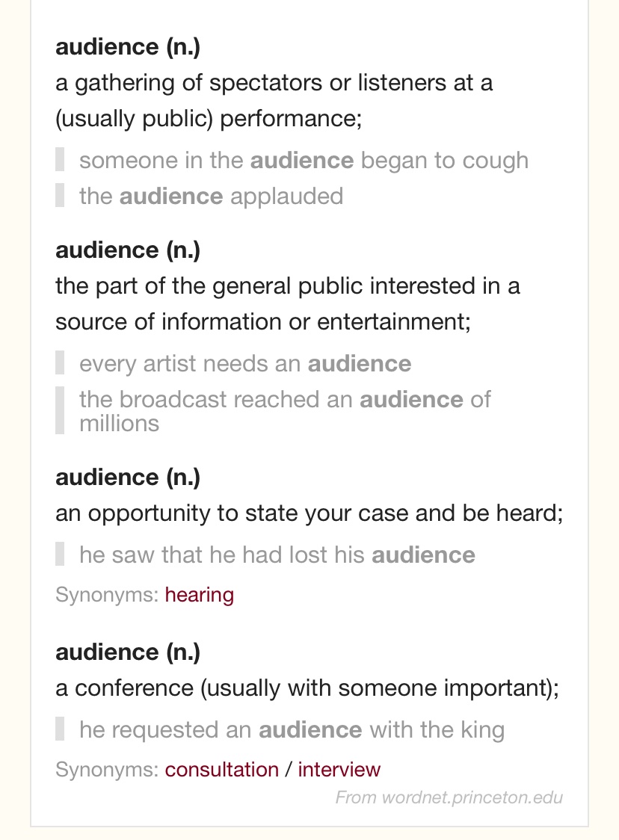Click the example 'he saw that he had lost his audience'
619x840 pixels.
point(277,555)
